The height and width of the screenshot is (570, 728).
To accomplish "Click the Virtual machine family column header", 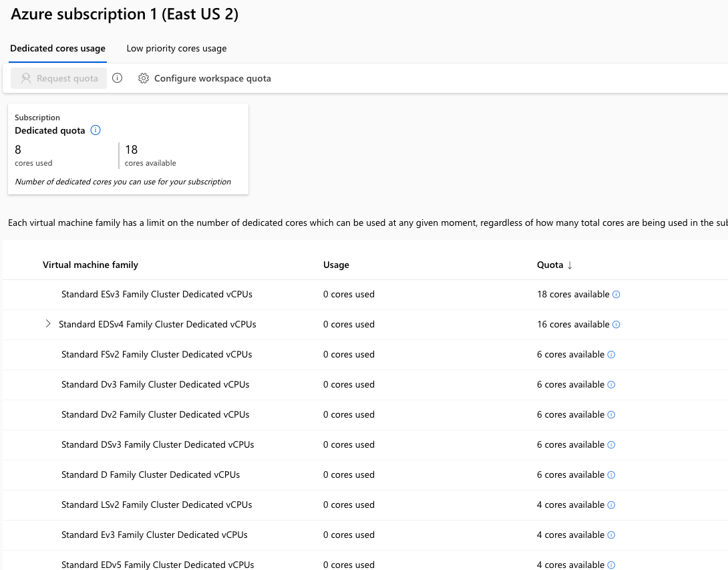I will click(x=91, y=265).
